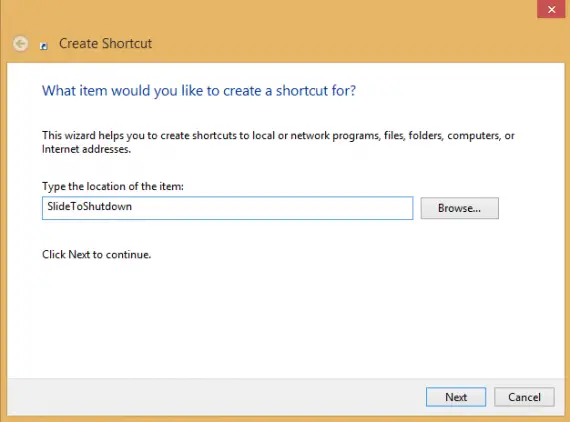Click the 'Create Shortcut' title text
The height and width of the screenshot is (422, 570).
(x=105, y=44)
